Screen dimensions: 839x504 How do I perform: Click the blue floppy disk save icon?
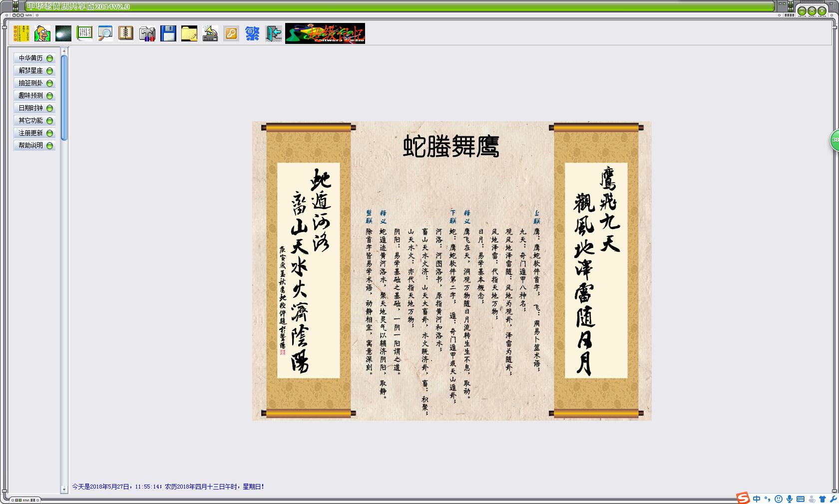[168, 33]
